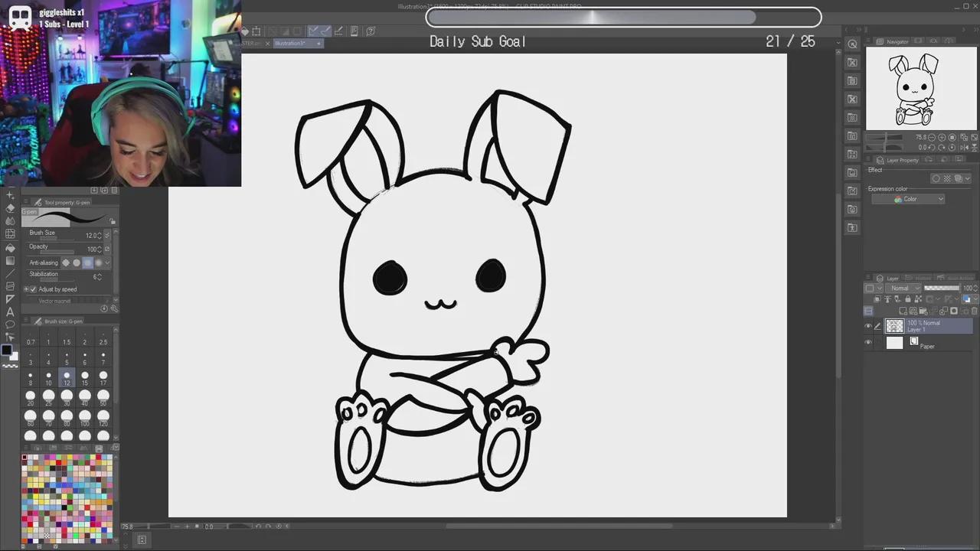This screenshot has width=980, height=551.
Task: Delete the selected layer with trash icon
Action: (973, 311)
